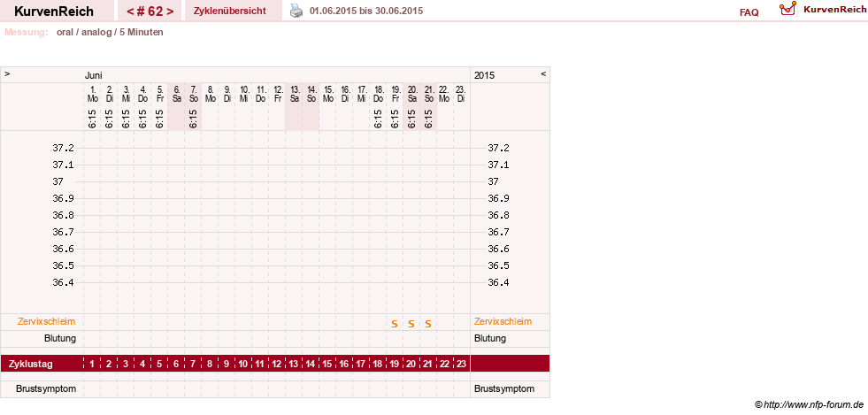Click the left 37.2 temperature label

63,148
